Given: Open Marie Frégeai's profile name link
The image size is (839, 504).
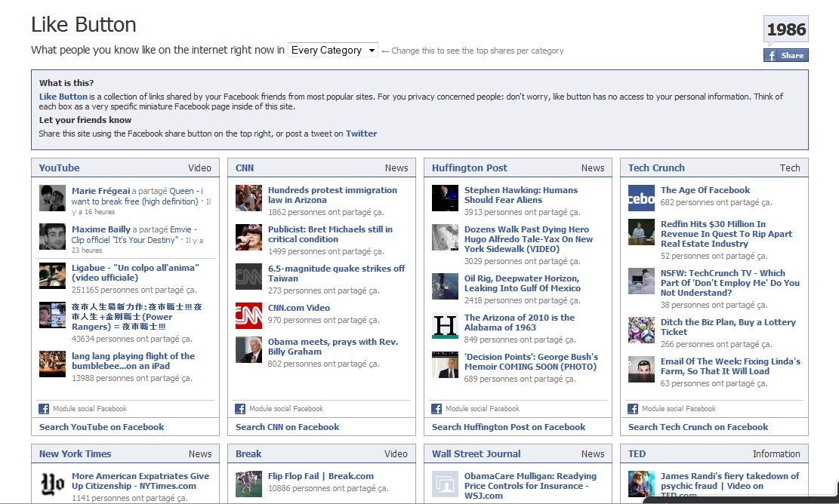Looking at the screenshot, I should (x=100, y=191).
